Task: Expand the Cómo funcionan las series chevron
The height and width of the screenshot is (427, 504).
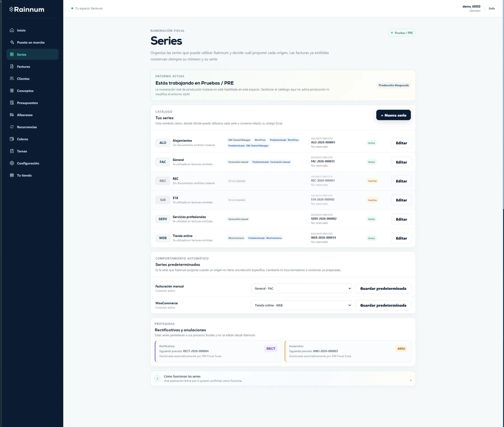Action: coord(410,380)
